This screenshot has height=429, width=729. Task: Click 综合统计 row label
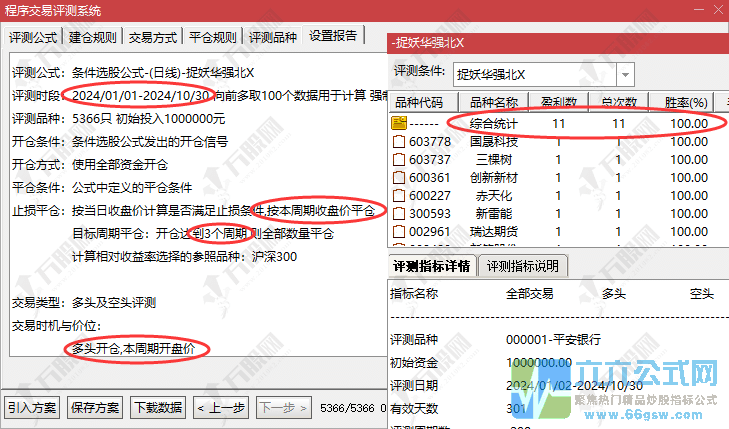[x=494, y=124]
